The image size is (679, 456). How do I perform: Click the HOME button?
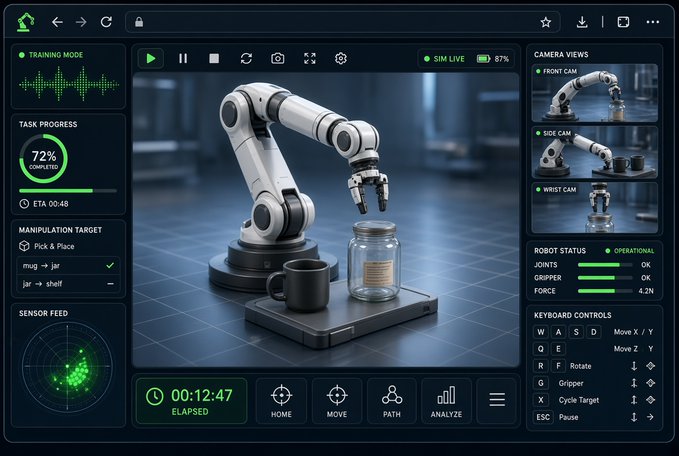[281, 401]
